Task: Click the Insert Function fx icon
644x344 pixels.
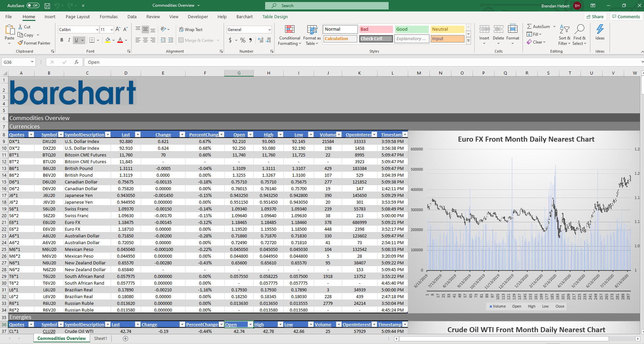Action: click(x=77, y=62)
